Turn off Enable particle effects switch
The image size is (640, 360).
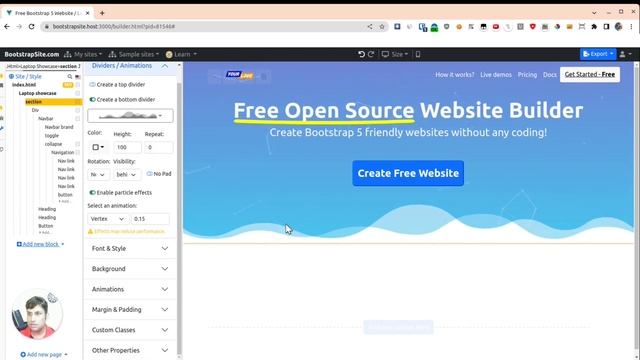(92, 193)
